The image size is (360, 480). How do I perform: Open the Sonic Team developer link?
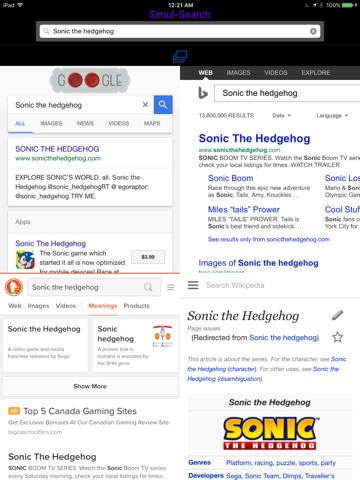tap(262, 476)
